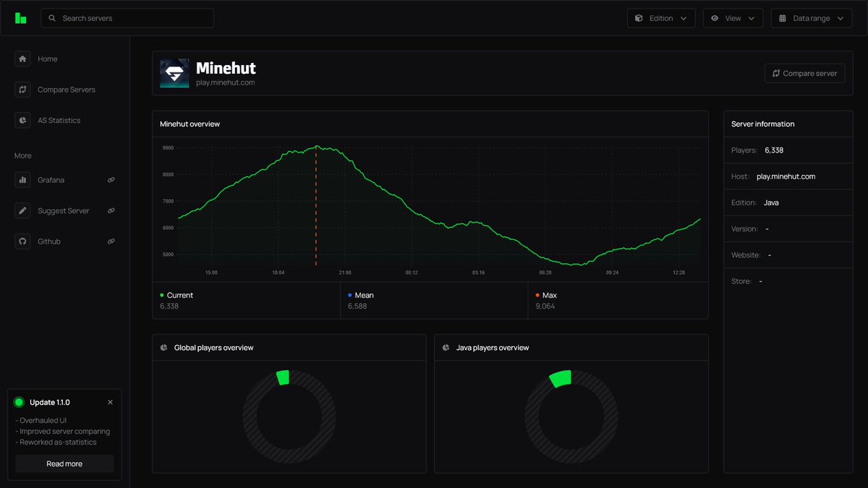This screenshot has width=868, height=488.
Task: Click the Minehut server logo thumbnail
Action: click(174, 73)
